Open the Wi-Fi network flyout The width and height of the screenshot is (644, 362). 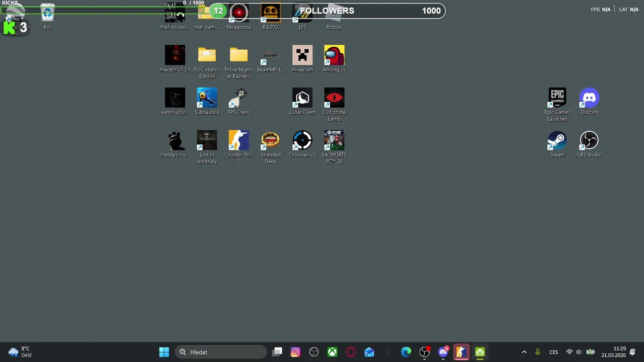[569, 352]
